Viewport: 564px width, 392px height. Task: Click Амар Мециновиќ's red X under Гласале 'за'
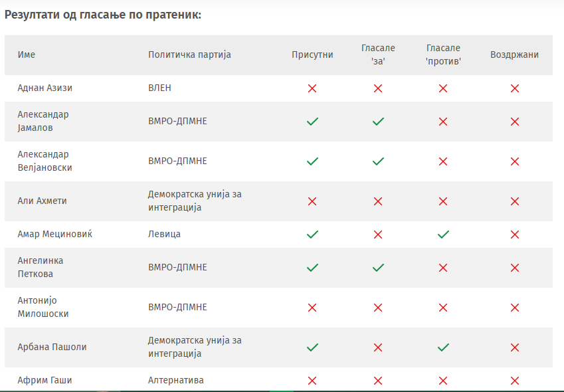point(378,235)
